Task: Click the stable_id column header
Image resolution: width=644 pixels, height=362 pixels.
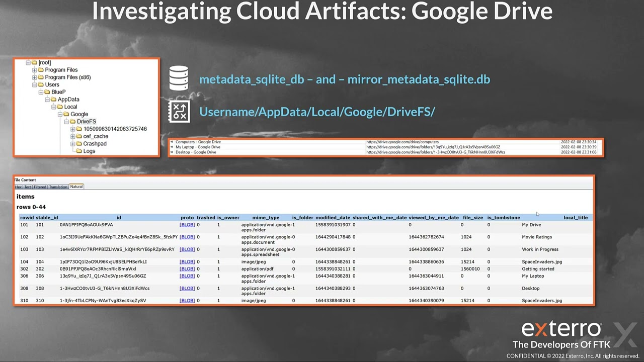Action: click(47, 218)
